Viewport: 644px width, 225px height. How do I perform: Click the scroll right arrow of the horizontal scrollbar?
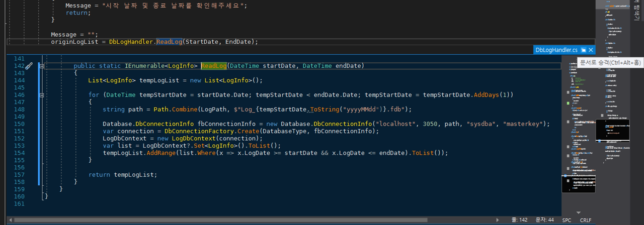[497, 220]
